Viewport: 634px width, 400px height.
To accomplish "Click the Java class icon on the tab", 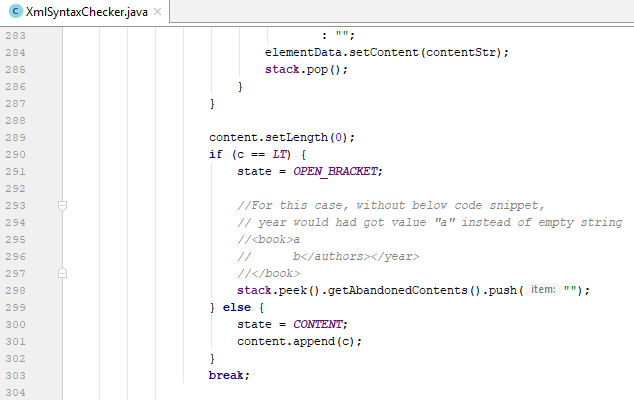I will coord(15,11).
